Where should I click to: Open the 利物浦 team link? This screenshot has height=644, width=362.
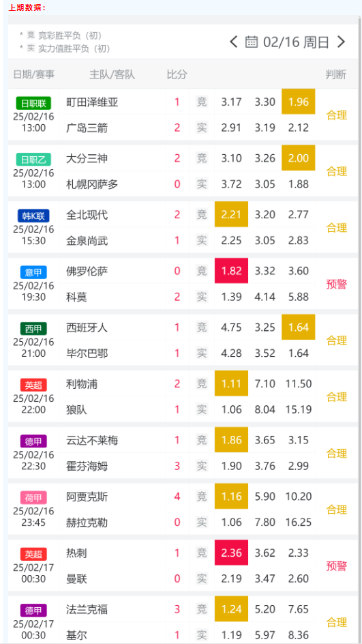82,384
